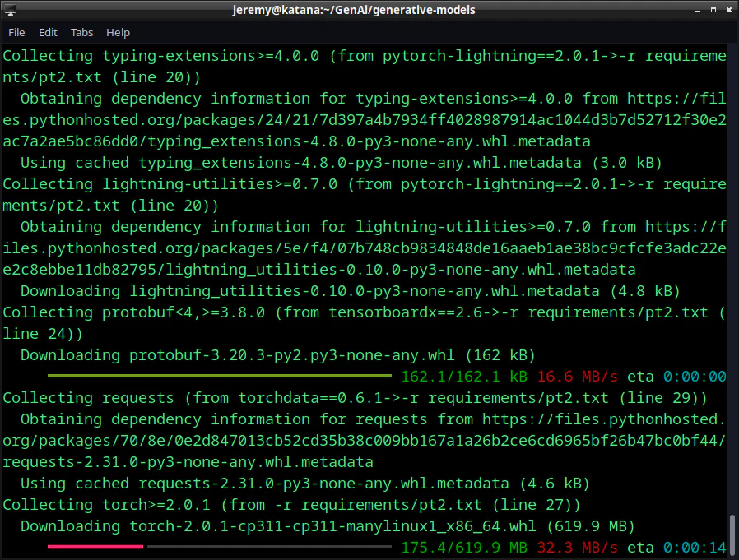Image resolution: width=739 pixels, height=560 pixels.
Task: Maximize the terminal window
Action: 713,10
